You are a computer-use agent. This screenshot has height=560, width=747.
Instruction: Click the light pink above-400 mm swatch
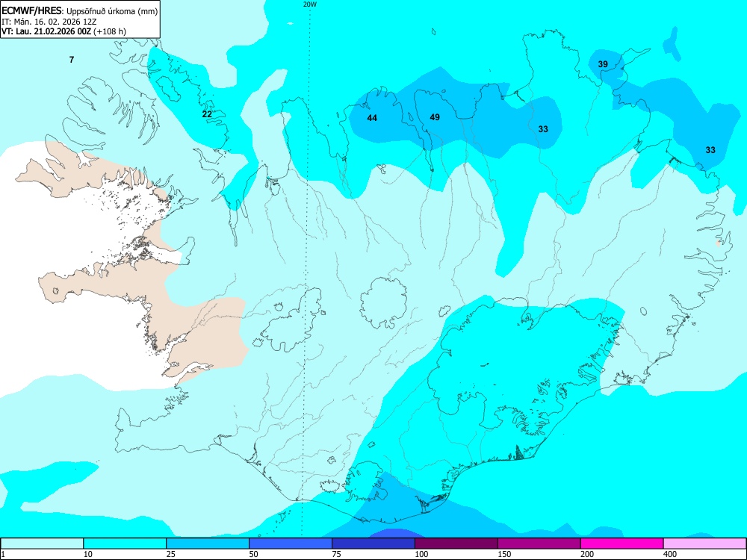tap(705, 544)
